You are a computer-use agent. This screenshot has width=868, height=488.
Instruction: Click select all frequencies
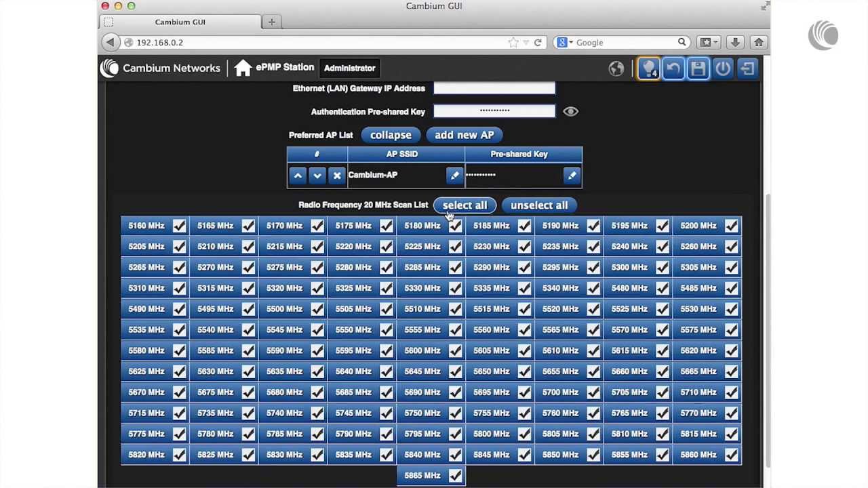[465, 205]
